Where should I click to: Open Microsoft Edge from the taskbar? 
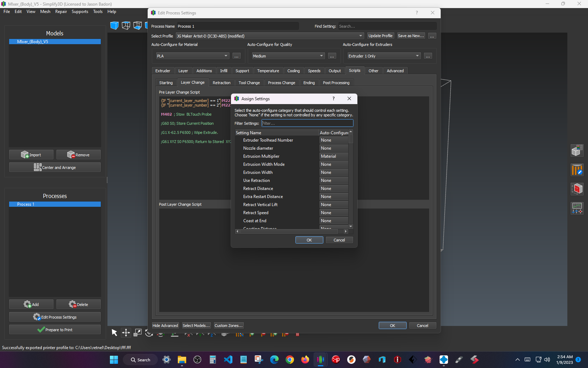(274, 360)
